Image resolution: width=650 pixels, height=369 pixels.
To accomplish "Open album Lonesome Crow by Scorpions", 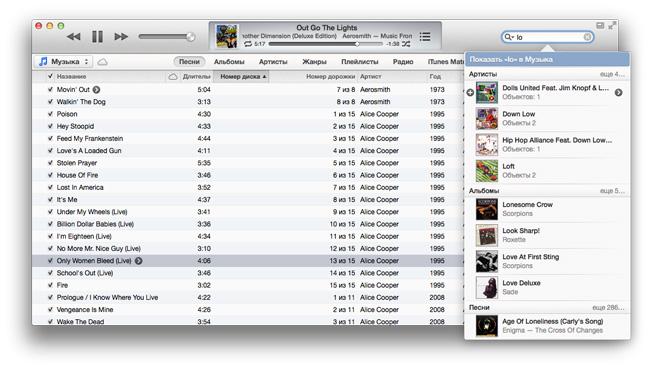I will pyautogui.click(x=547, y=209).
